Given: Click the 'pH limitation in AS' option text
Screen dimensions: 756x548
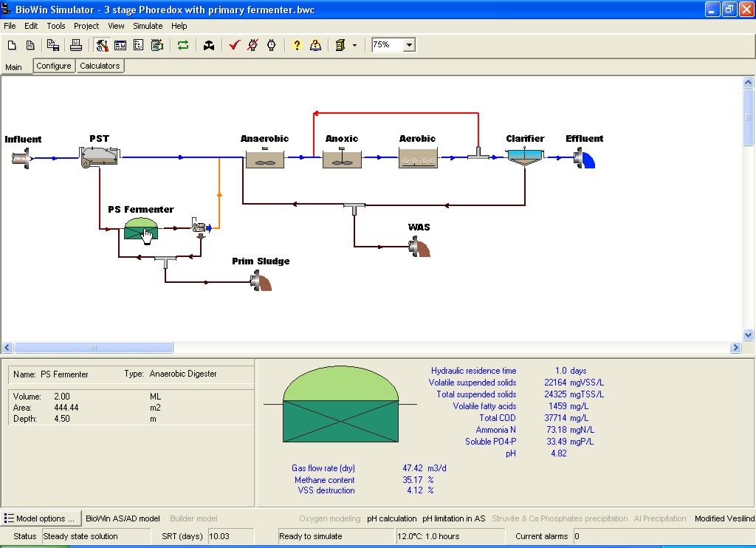Looking at the screenshot, I should pos(454,518).
